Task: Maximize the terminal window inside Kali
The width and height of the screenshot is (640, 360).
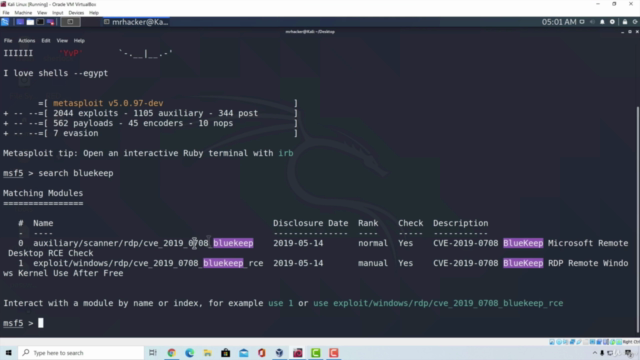Action: click(630, 31)
